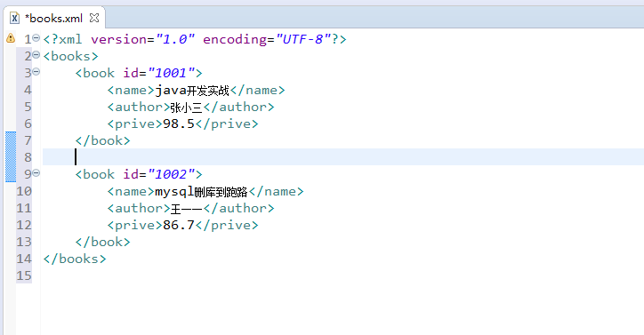Viewport: 644px width, 335px height.
Task: Click line number 4 in gutter
Action: (x=28, y=90)
